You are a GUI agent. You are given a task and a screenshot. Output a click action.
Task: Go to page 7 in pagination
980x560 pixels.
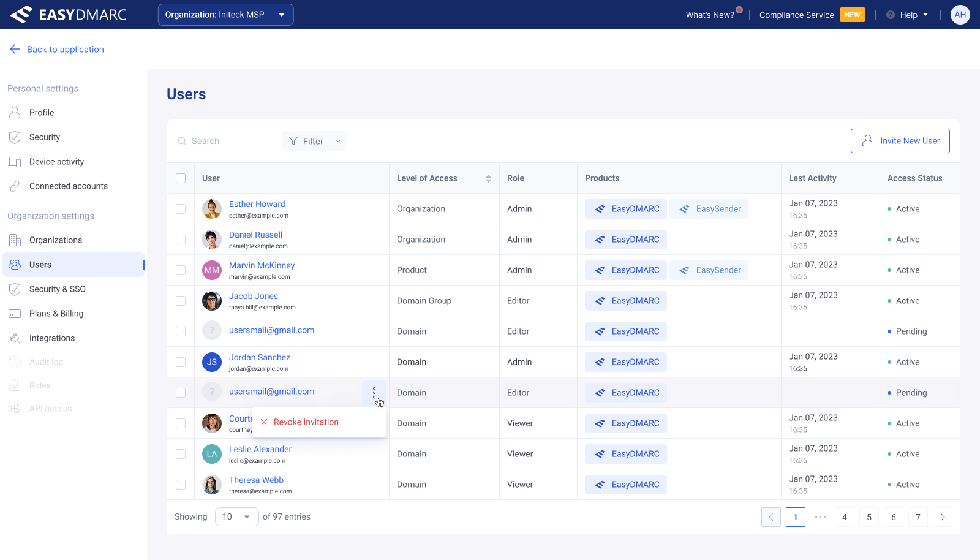918,517
